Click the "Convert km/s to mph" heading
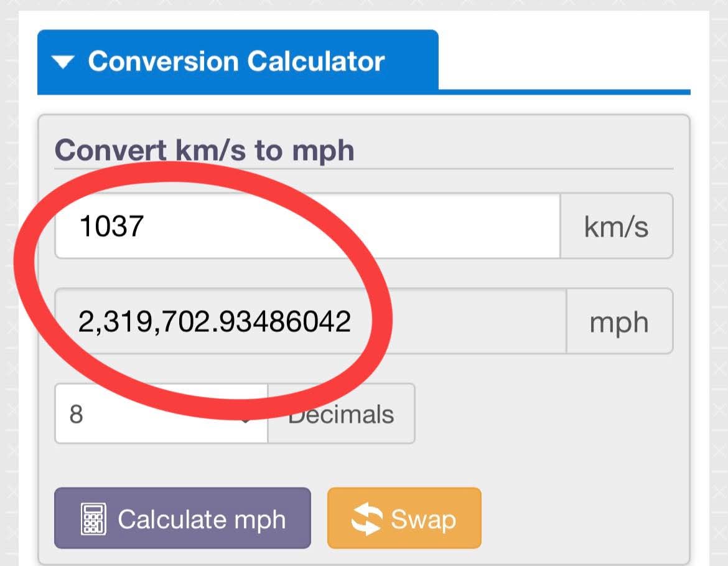Viewport: 728px width, 566px height. 204,151
